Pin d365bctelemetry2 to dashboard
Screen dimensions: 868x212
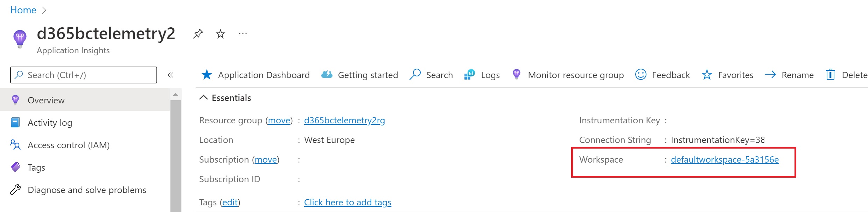198,34
